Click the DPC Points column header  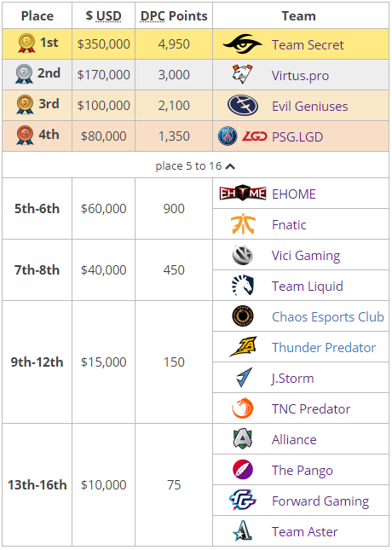174,16
